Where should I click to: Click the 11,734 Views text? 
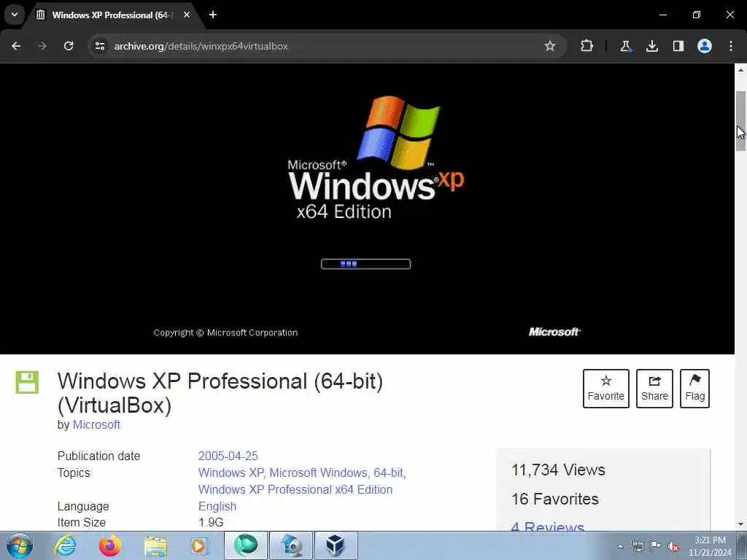(x=558, y=470)
